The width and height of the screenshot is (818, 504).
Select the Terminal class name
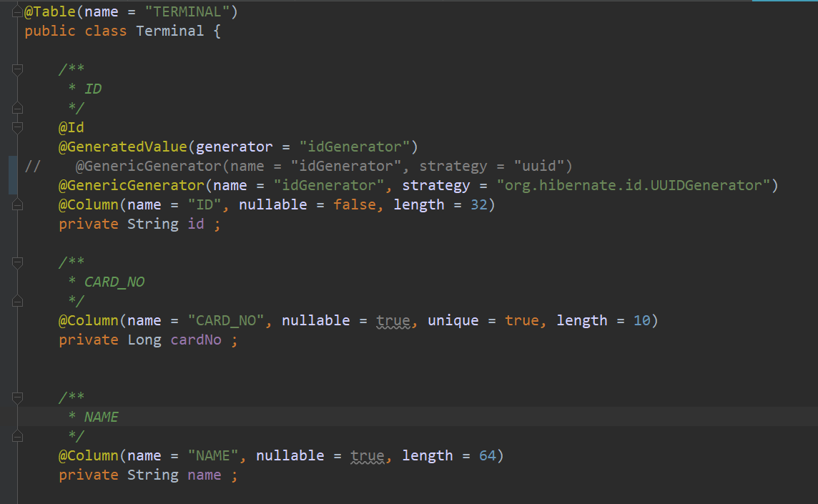click(170, 31)
